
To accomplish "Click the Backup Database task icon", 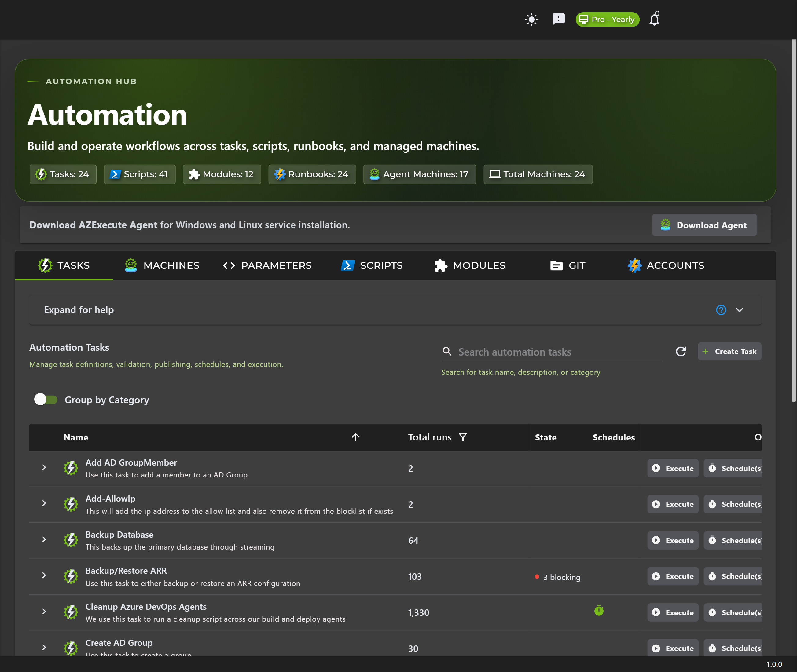I will 71,540.
